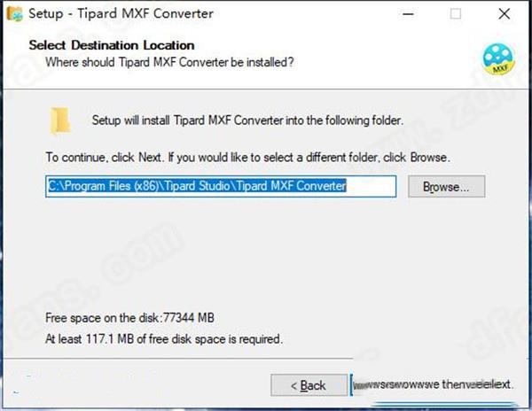Click the empty gray panel below the path field
This screenshot has width=532, height=411.
(x=264, y=251)
